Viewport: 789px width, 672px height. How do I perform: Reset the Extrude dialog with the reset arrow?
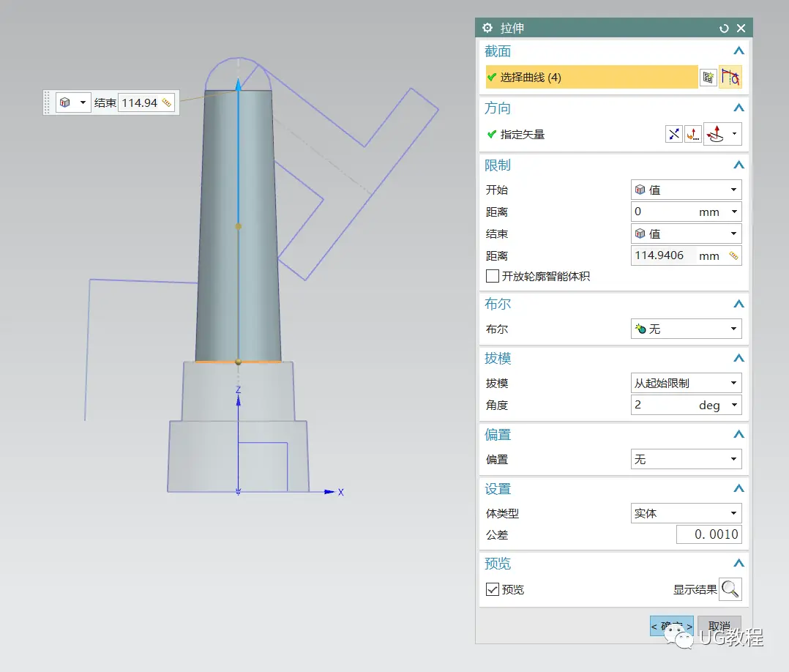724,29
